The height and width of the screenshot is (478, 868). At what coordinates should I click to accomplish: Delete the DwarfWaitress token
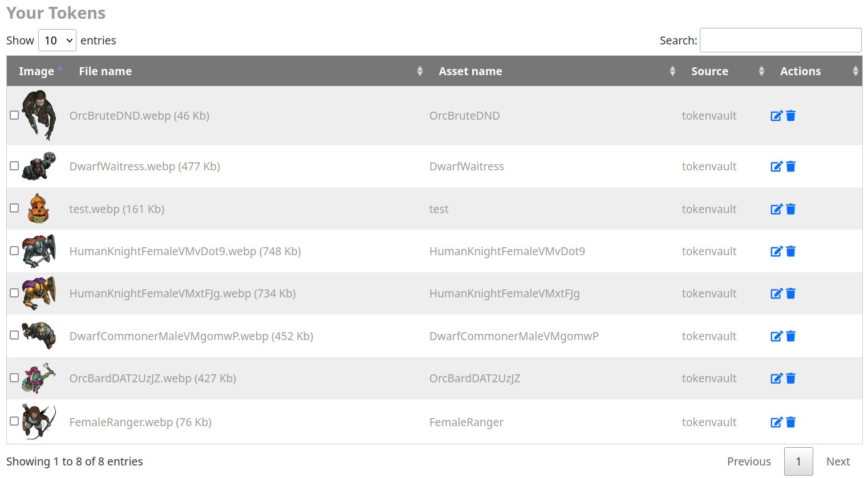(790, 166)
